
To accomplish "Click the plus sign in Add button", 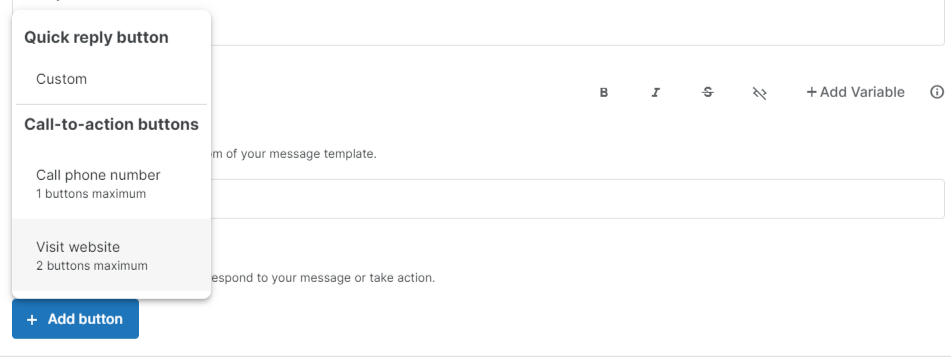I will tap(32, 319).
